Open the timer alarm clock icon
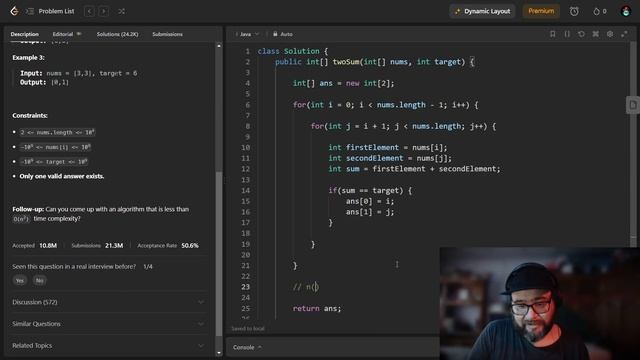The height and width of the screenshot is (360, 640). pos(574,11)
